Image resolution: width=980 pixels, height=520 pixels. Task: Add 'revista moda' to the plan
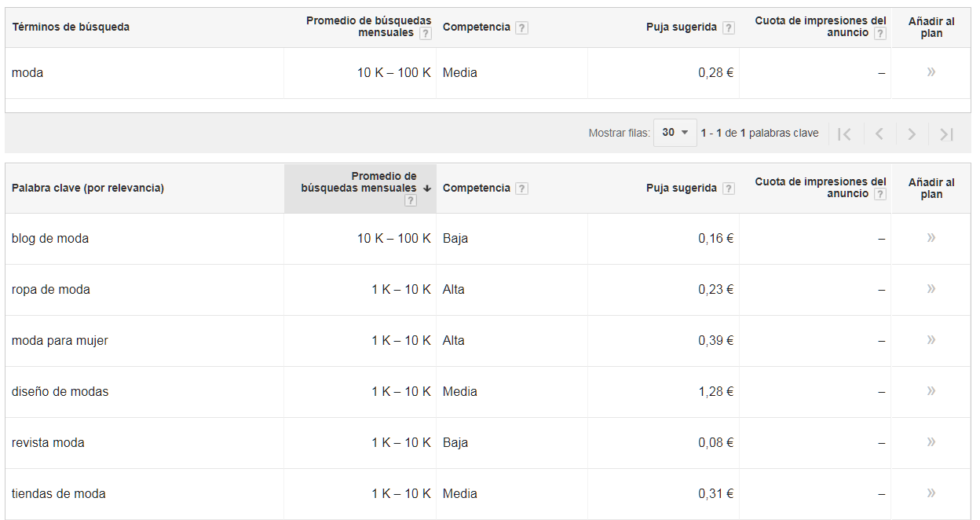pos(931,442)
